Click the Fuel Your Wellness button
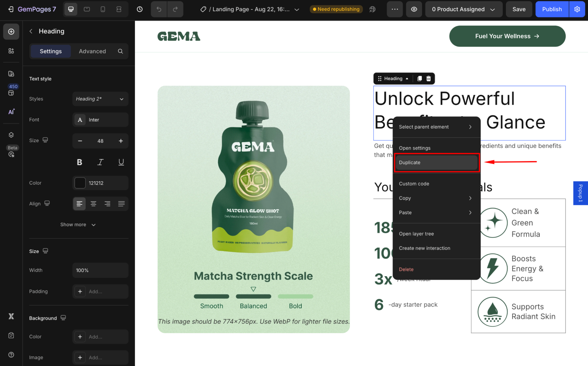This screenshot has height=366, width=588. coord(507,36)
